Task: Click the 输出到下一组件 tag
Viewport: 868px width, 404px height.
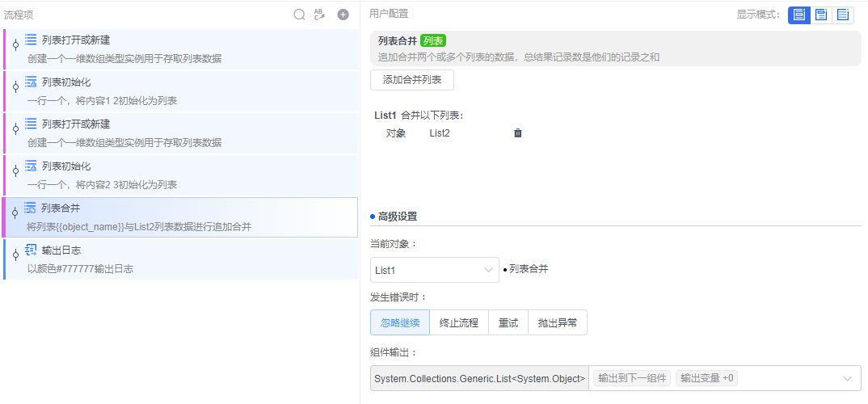Action: click(x=632, y=378)
